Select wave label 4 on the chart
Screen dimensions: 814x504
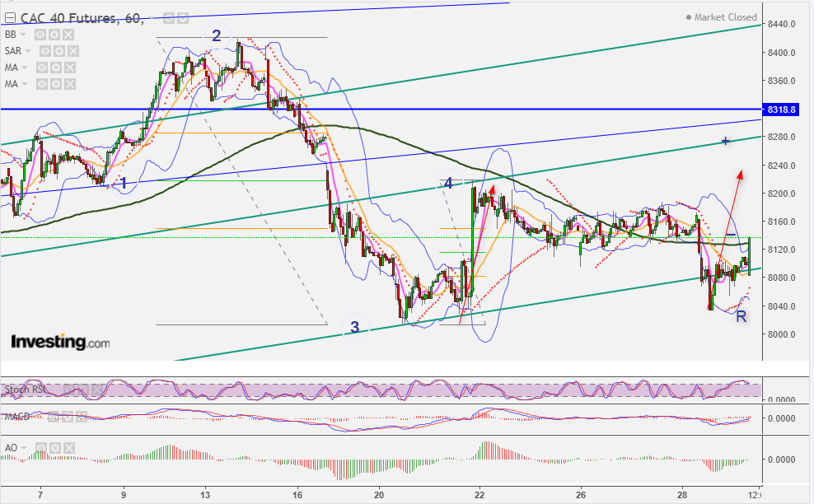point(448,183)
